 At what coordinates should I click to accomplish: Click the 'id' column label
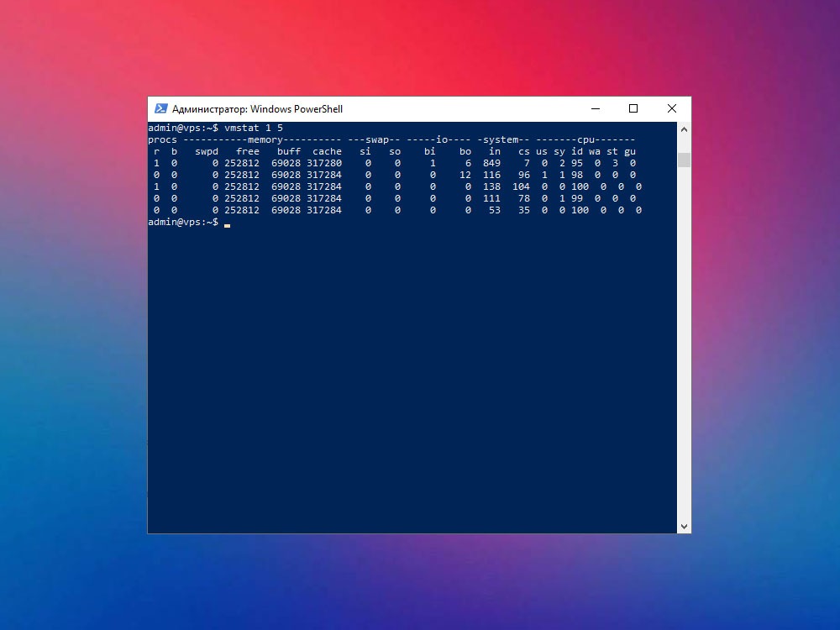coord(577,151)
